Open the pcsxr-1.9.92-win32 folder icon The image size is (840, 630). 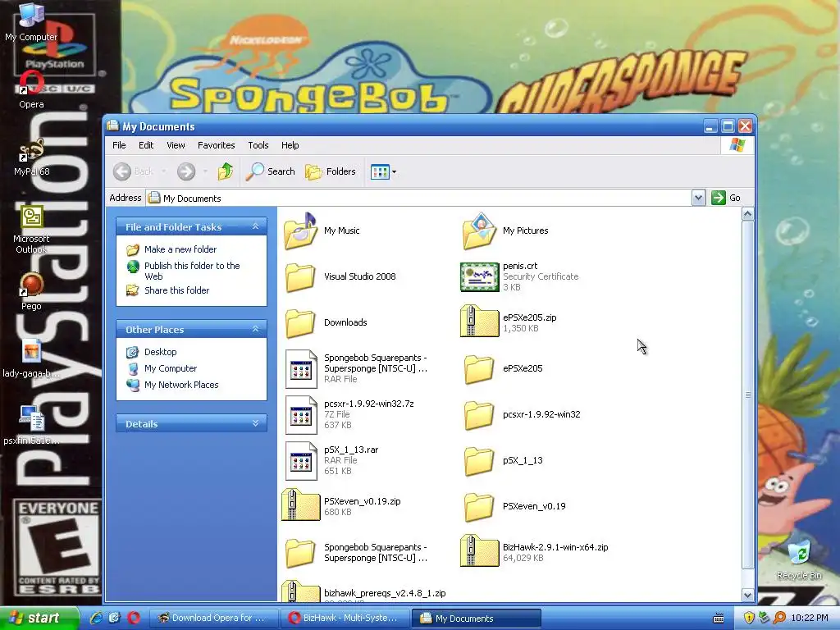(x=479, y=414)
